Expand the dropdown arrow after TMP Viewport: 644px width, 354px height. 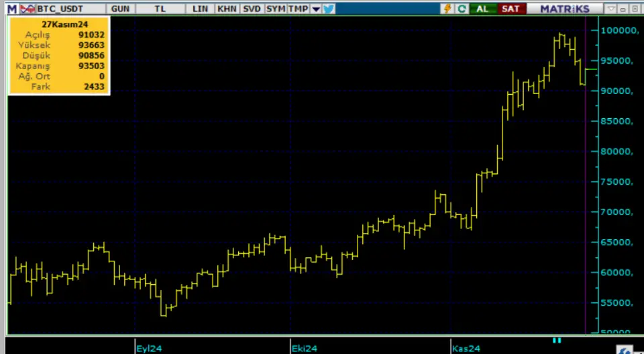[x=315, y=9]
